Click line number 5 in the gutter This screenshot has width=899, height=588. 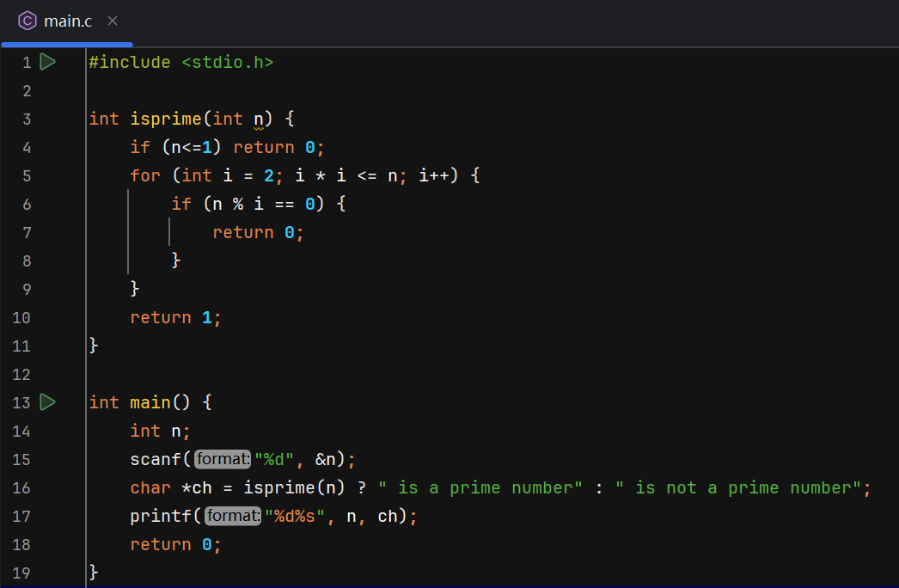click(x=27, y=175)
